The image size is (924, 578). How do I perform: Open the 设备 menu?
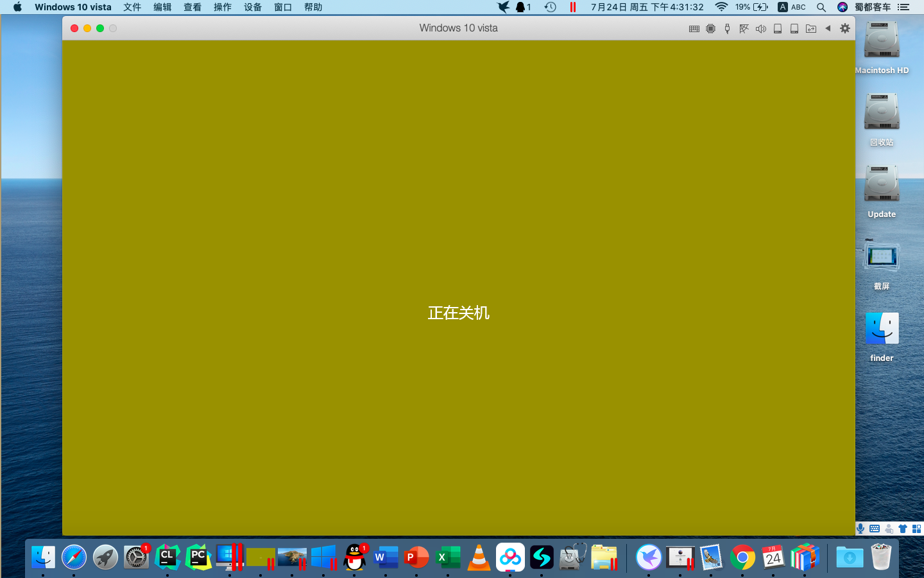click(252, 7)
